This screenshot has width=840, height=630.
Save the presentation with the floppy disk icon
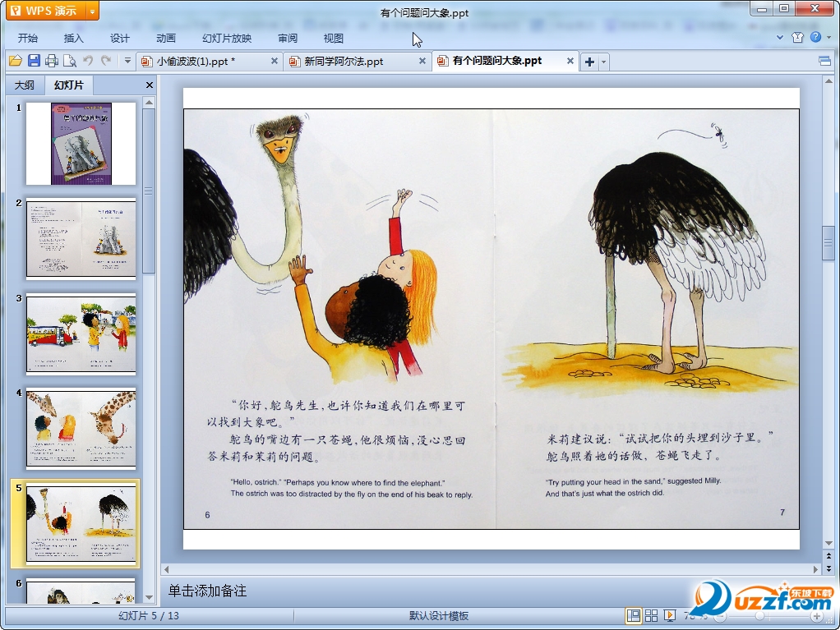coord(34,61)
